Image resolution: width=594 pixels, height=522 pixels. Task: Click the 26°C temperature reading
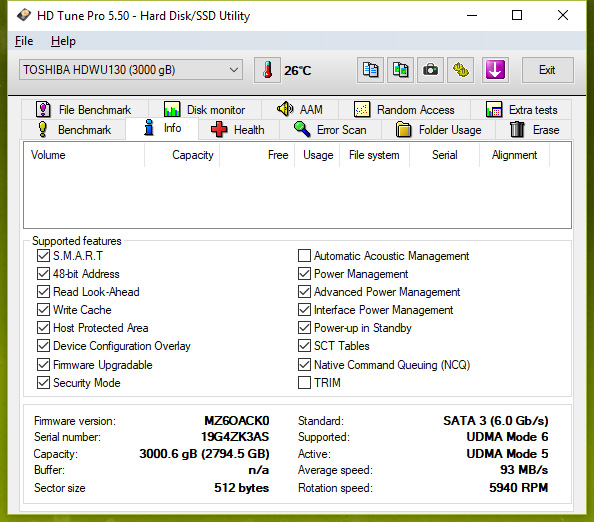point(298,70)
